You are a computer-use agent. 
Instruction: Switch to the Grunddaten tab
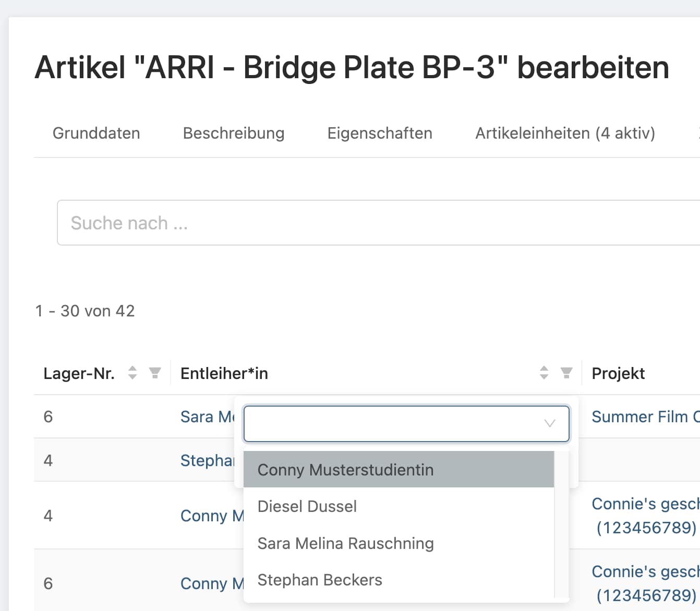point(96,133)
